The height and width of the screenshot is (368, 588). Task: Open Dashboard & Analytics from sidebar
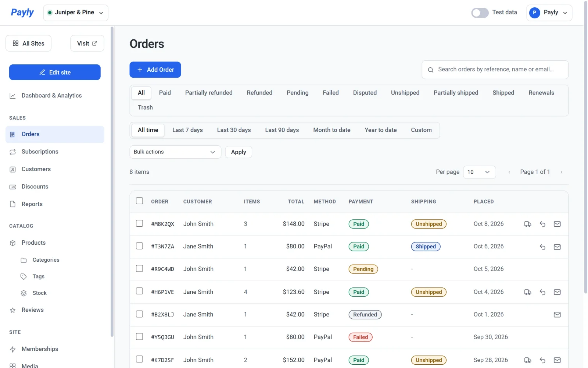55,96
